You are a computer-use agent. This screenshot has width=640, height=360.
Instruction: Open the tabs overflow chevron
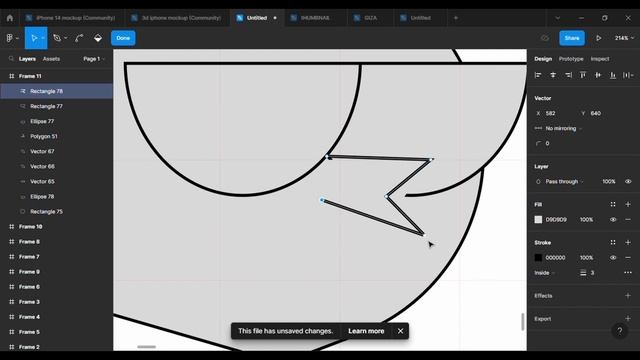[x=558, y=18]
